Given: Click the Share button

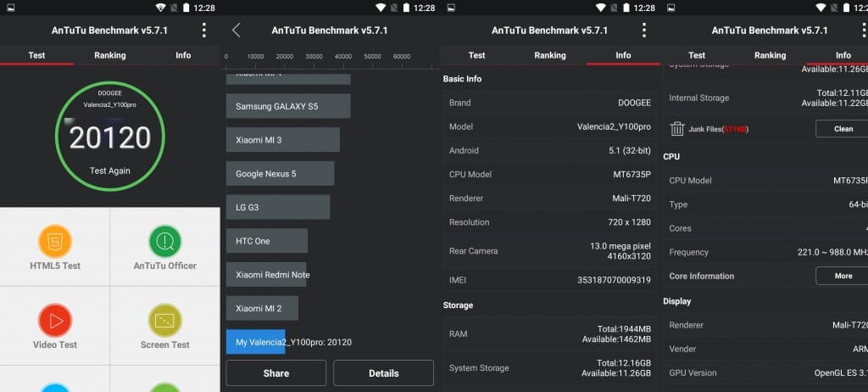Looking at the screenshot, I should (x=275, y=373).
